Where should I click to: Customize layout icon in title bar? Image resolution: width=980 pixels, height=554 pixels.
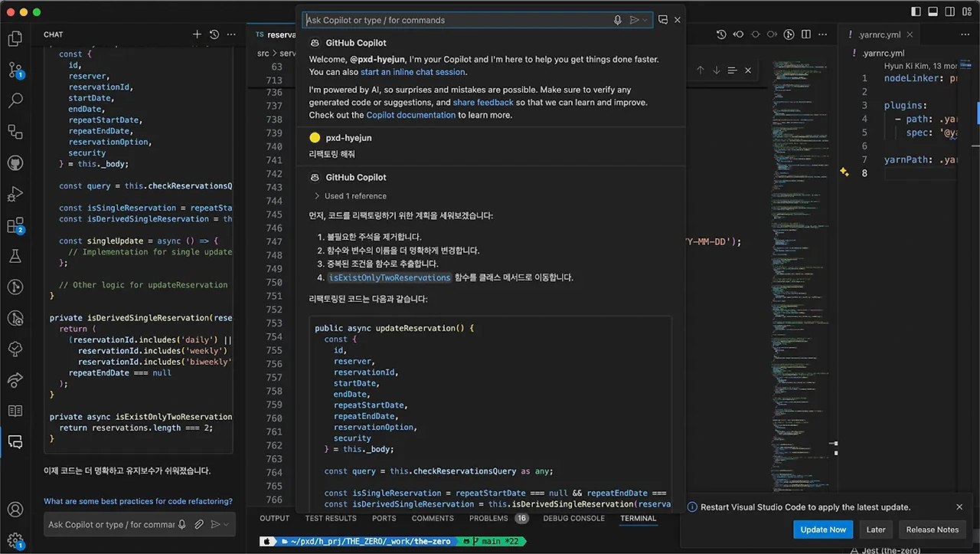click(967, 11)
